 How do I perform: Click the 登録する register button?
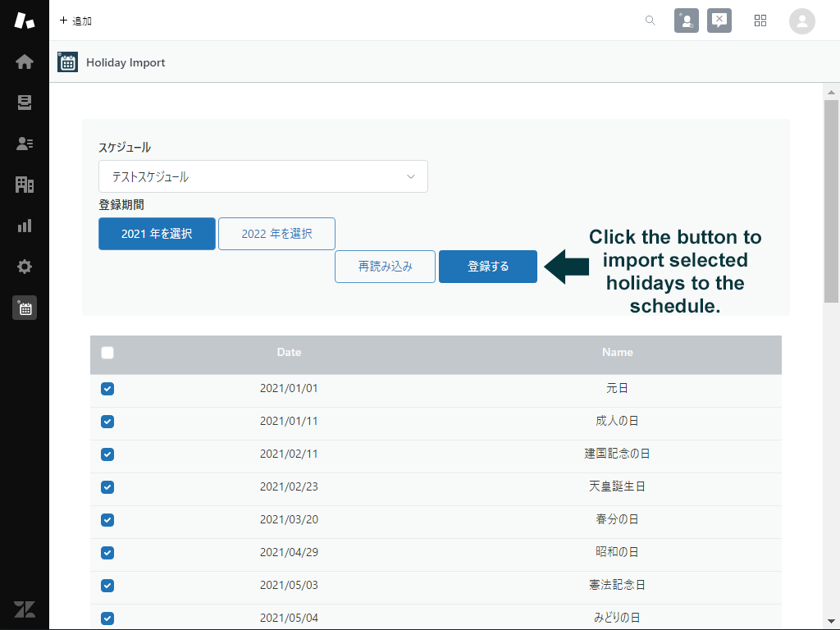pyautogui.click(x=488, y=267)
